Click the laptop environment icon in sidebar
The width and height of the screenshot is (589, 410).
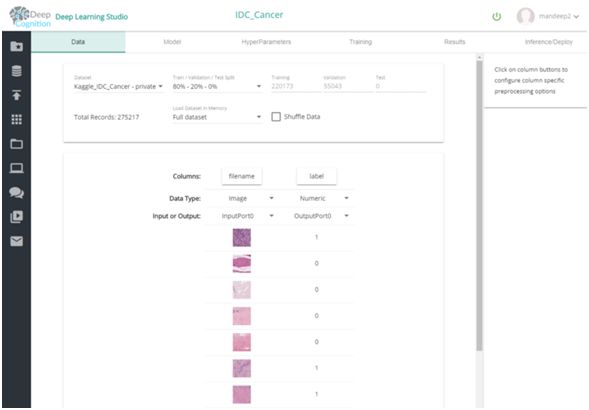[17, 168]
